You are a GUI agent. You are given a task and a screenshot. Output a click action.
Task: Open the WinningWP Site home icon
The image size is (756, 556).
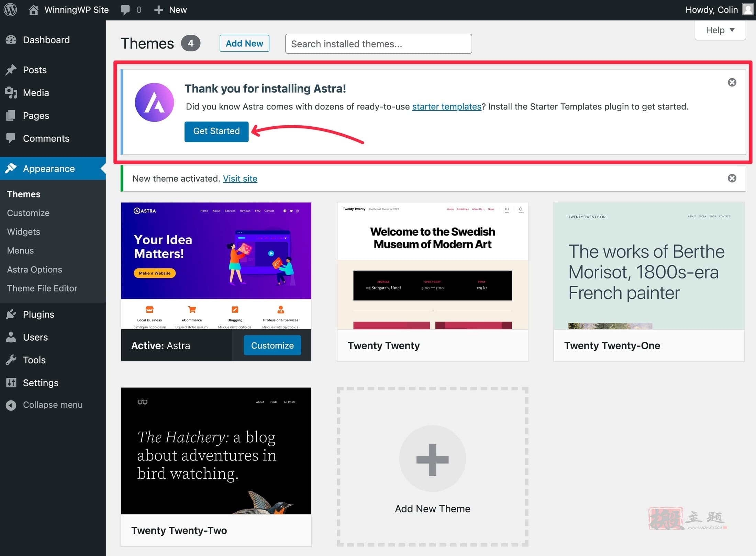pyautogui.click(x=33, y=10)
